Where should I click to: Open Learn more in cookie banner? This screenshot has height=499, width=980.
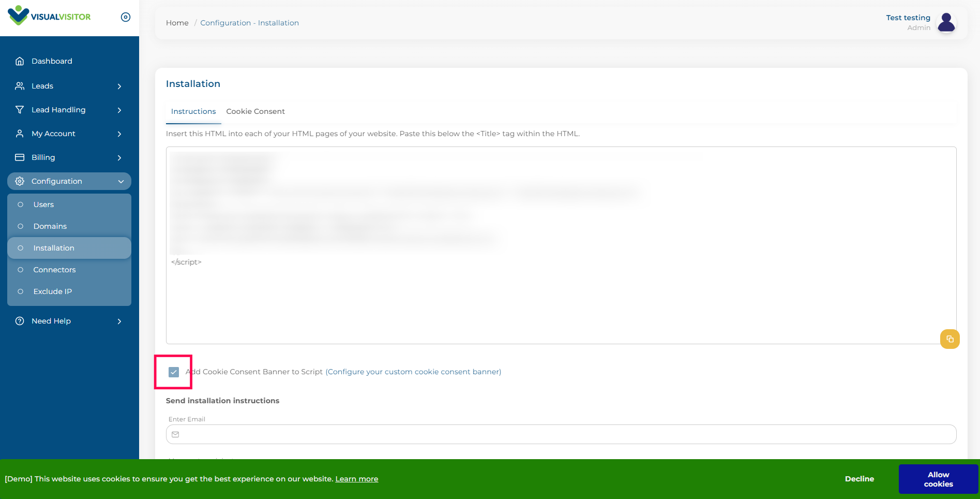[357, 479]
